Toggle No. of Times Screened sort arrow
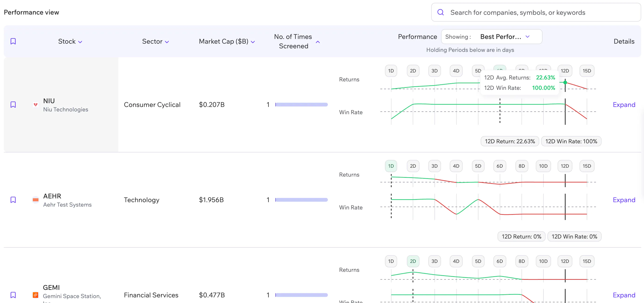 (318, 42)
